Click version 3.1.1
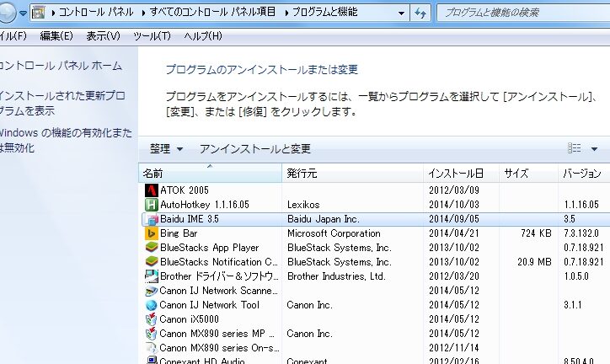The image size is (610, 364). tap(573, 305)
